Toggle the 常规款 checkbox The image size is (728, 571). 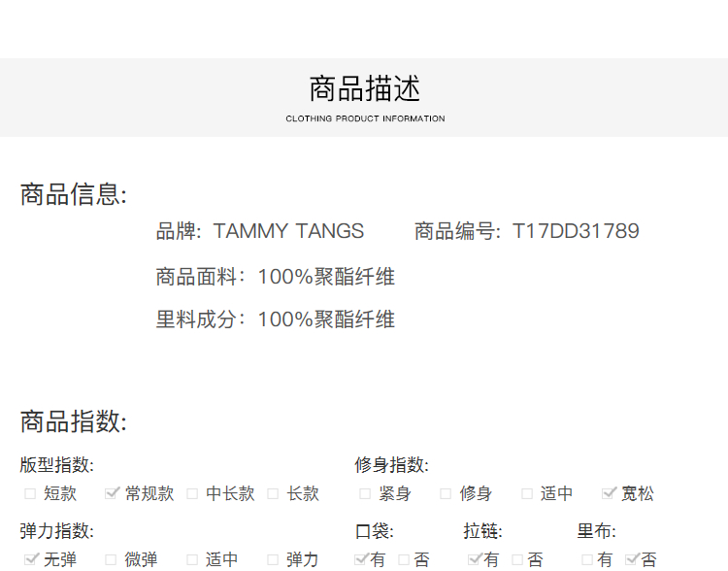(112, 493)
